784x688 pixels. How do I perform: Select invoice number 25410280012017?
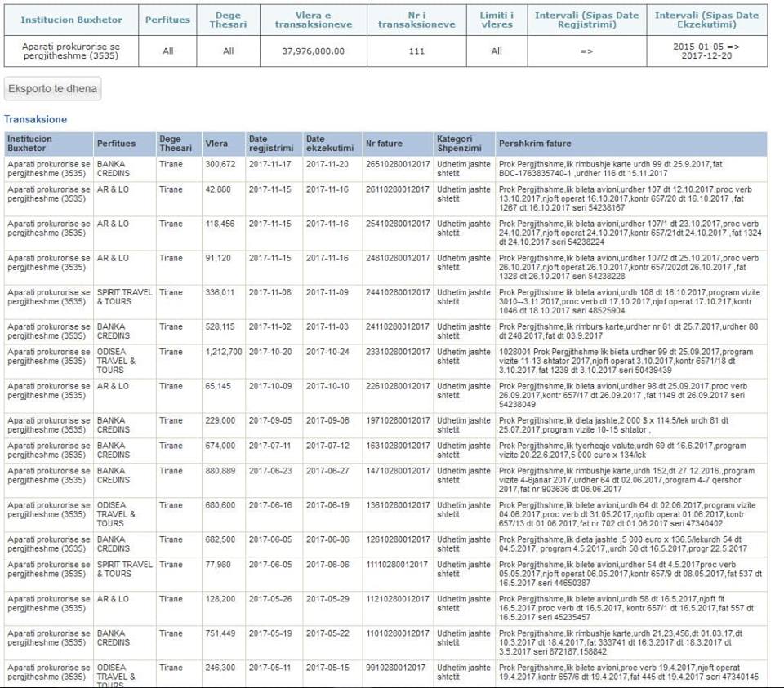tap(398, 224)
